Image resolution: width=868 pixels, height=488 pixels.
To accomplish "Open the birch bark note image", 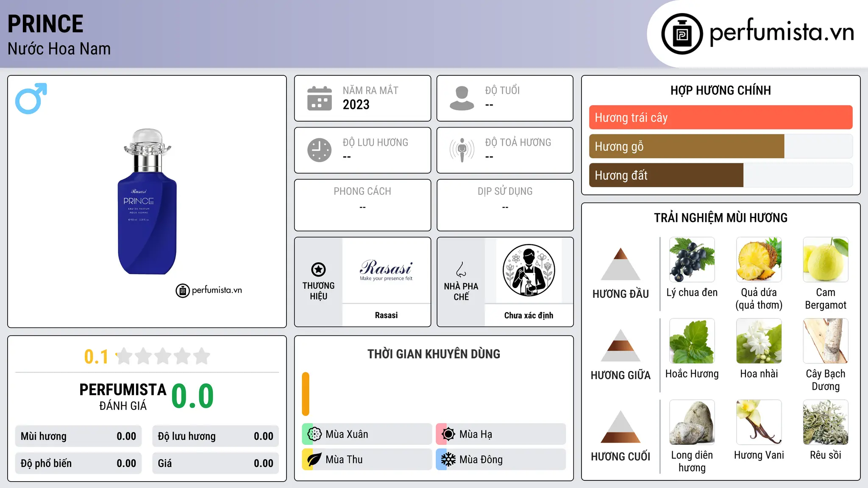I will pyautogui.click(x=826, y=341).
